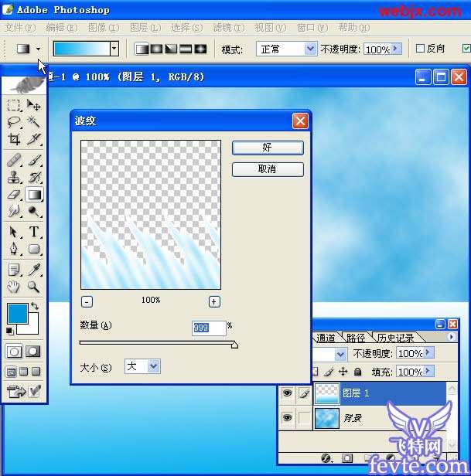Zoom out the ripple preview
Viewport: 471px width, 476px height.
87,301
